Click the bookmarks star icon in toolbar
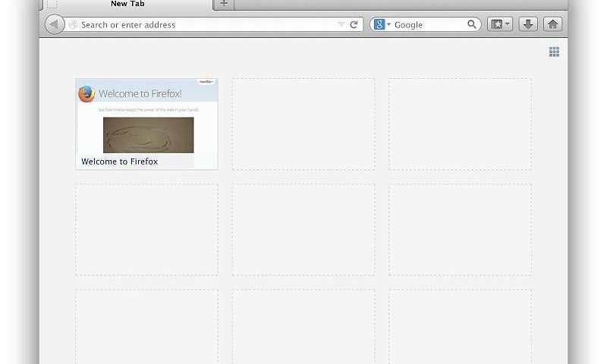Viewport: 607px width, 364px height. (x=496, y=24)
